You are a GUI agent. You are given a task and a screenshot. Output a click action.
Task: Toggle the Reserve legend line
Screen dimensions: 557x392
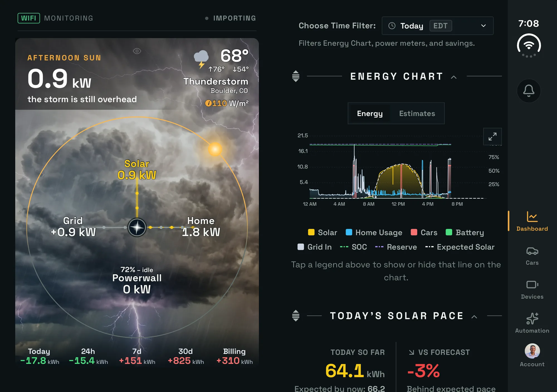(396, 247)
